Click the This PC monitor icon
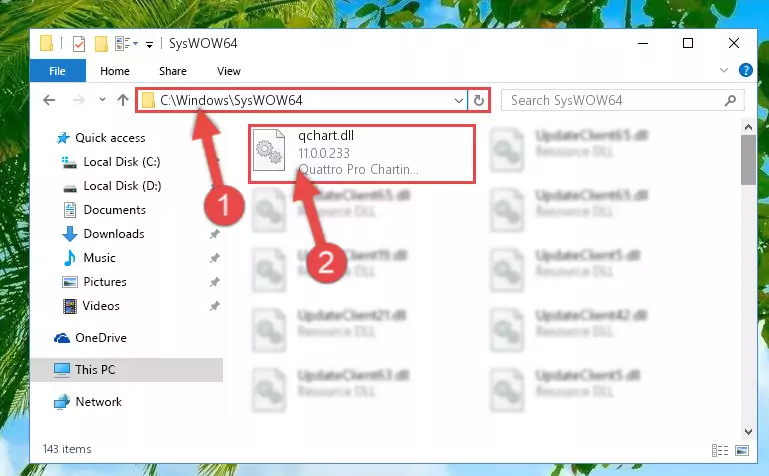769x476 pixels. pyautogui.click(x=62, y=370)
